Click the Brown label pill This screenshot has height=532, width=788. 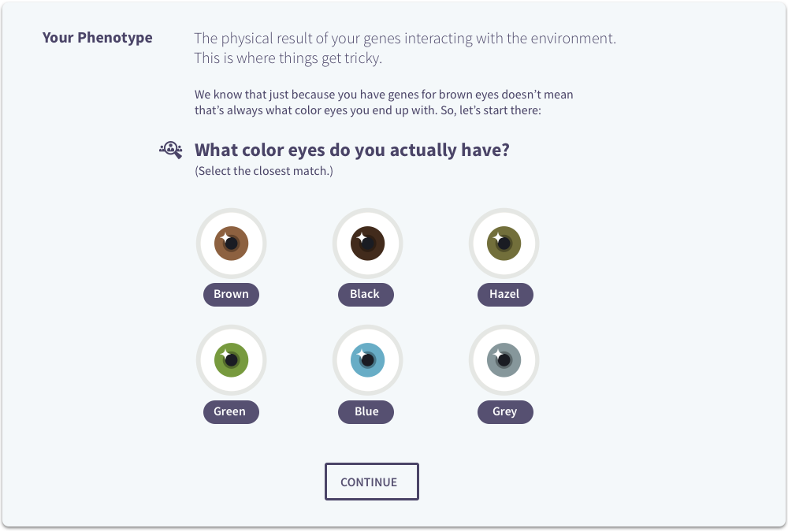click(231, 294)
